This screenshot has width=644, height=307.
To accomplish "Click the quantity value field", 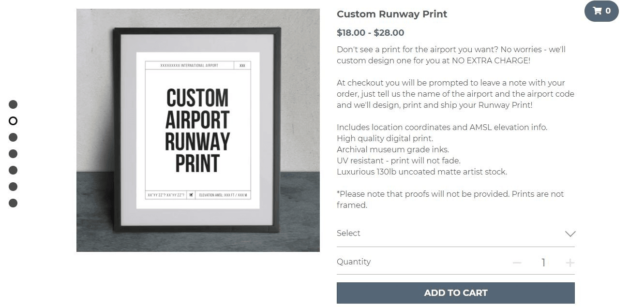I will click(543, 263).
